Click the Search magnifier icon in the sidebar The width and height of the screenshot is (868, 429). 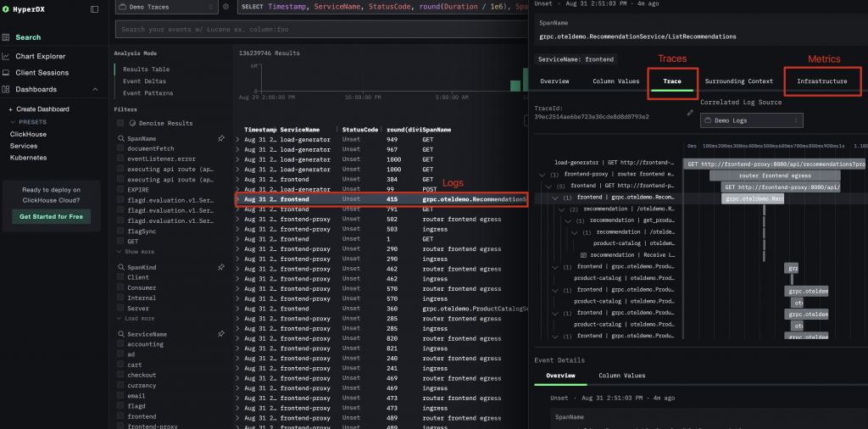[6, 37]
